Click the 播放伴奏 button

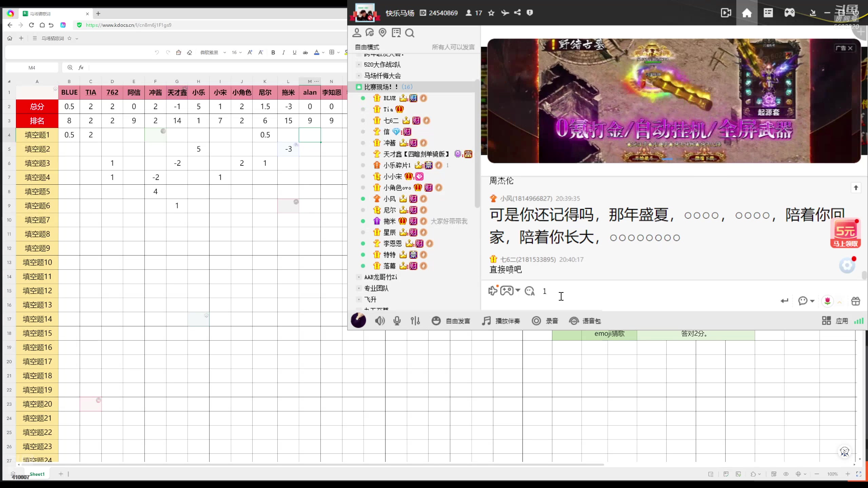(x=501, y=321)
